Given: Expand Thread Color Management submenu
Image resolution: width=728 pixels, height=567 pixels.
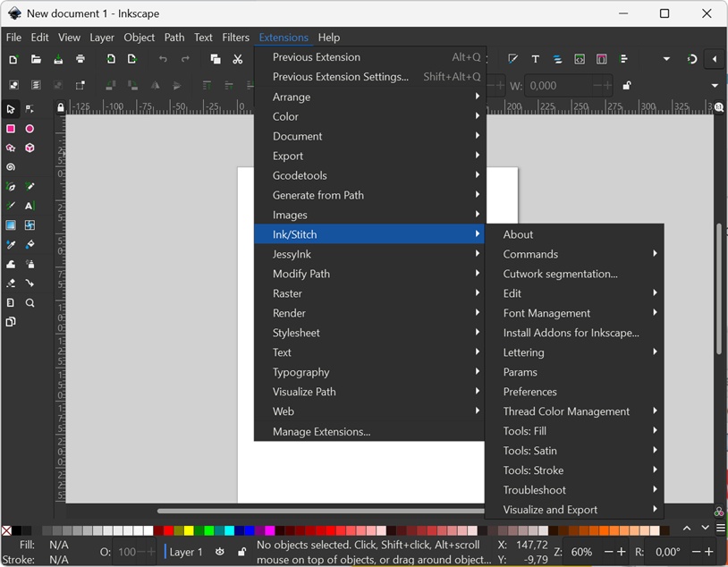Looking at the screenshot, I should (x=574, y=411).
